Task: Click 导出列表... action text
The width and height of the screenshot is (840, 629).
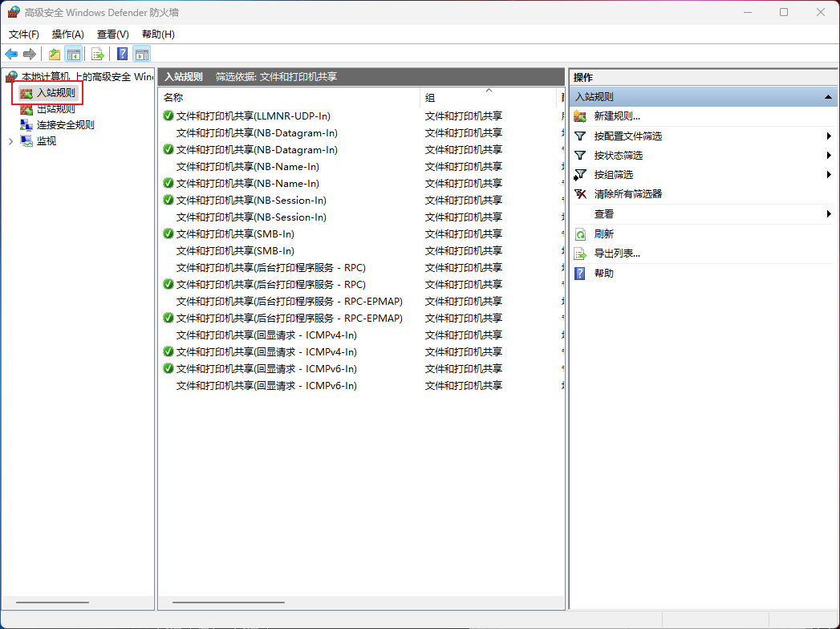Action: (617, 254)
